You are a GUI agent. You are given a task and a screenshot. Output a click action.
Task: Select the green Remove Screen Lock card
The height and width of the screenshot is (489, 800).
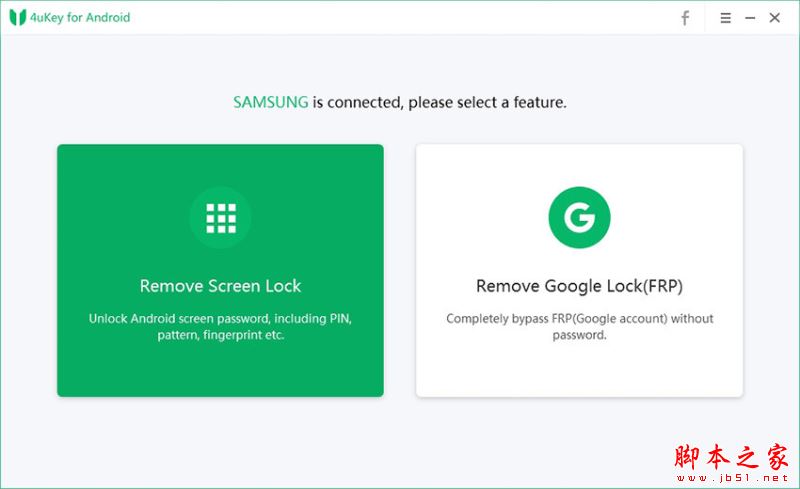click(220, 271)
